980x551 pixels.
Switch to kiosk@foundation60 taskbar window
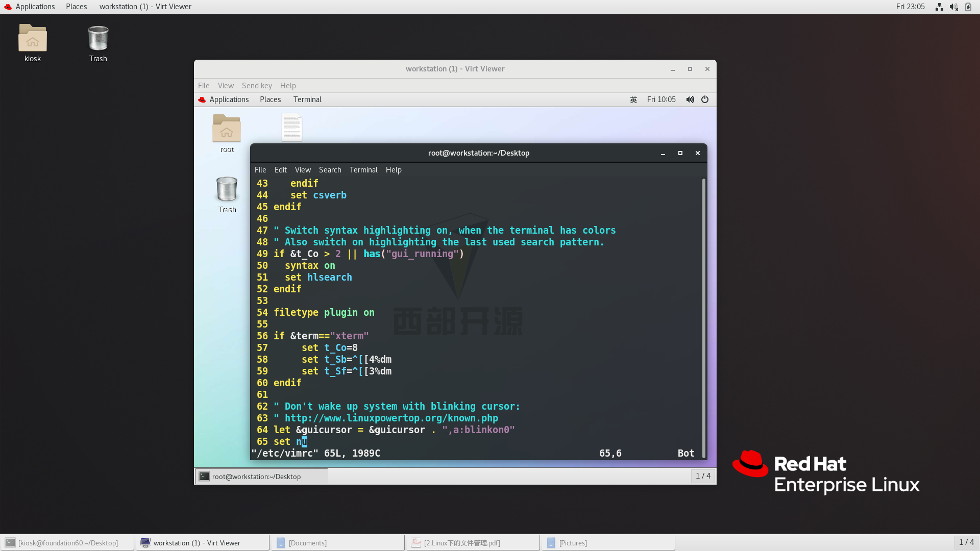(67, 543)
